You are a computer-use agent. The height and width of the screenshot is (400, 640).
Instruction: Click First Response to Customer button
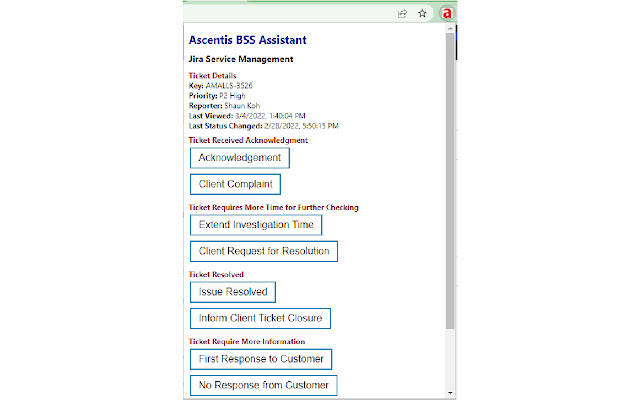pos(261,359)
